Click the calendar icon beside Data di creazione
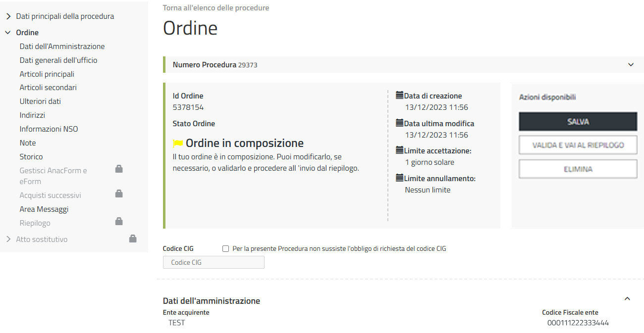644x333 pixels. tap(400, 95)
